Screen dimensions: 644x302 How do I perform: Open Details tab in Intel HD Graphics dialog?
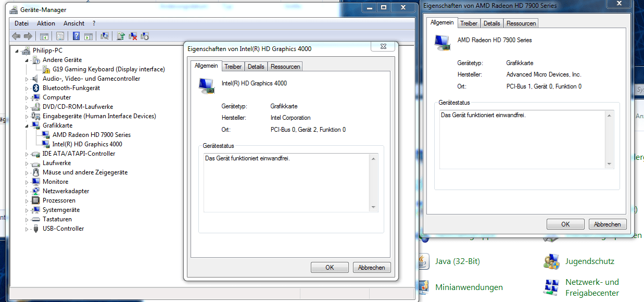click(256, 67)
